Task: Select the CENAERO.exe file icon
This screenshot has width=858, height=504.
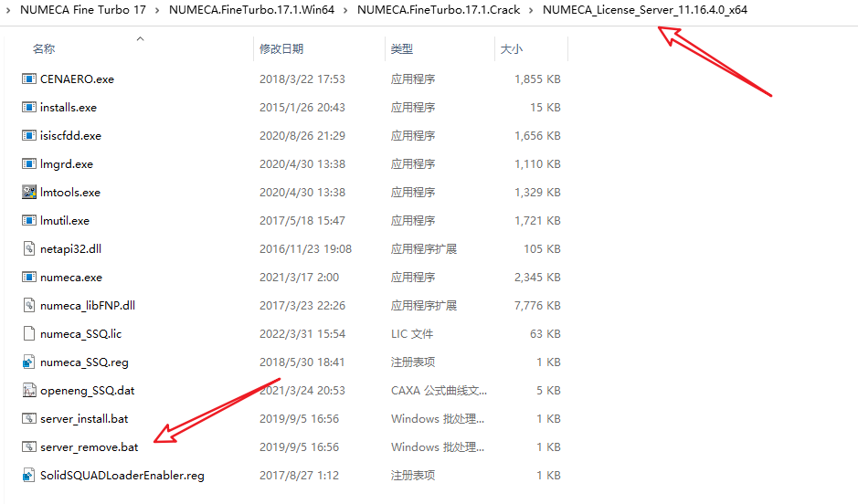Action: [x=29, y=79]
